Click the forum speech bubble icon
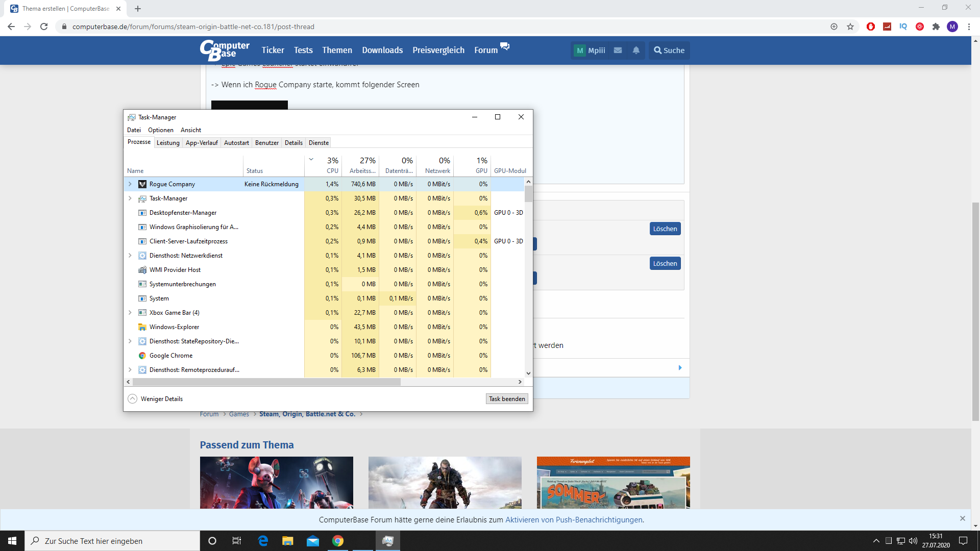 pos(505,46)
